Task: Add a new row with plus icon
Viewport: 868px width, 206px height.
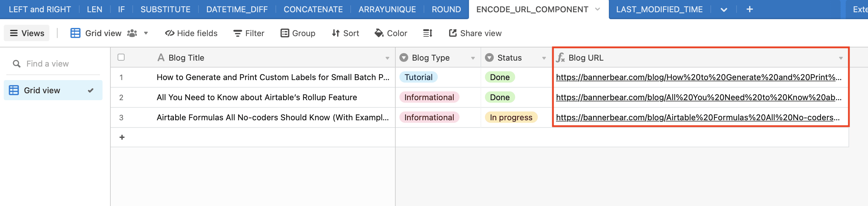Action: (x=122, y=137)
